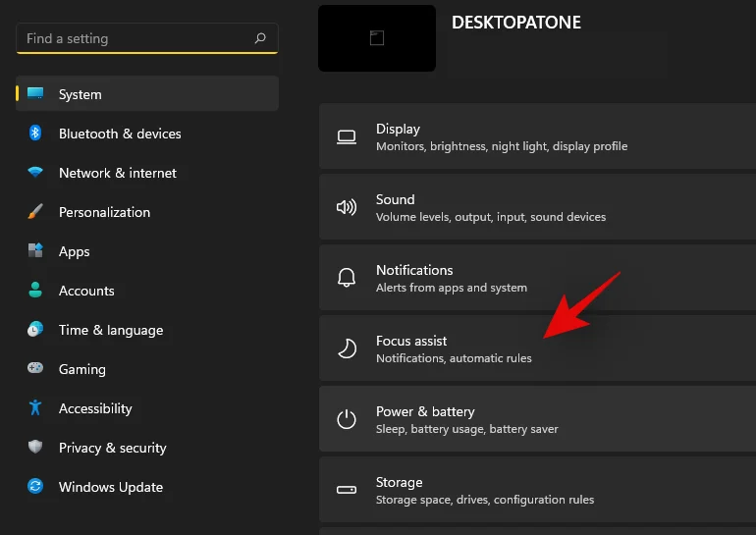Select the Gaming category
The image size is (756, 535).
pos(147,369)
